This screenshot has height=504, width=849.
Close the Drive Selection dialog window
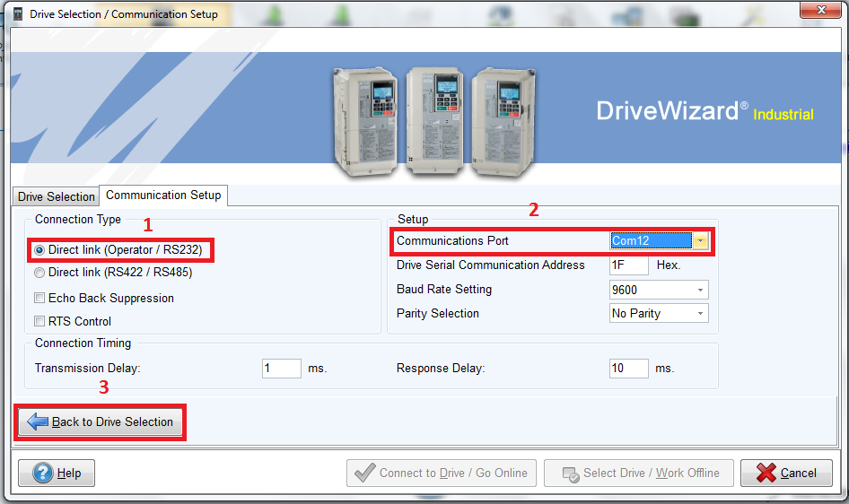click(x=821, y=10)
